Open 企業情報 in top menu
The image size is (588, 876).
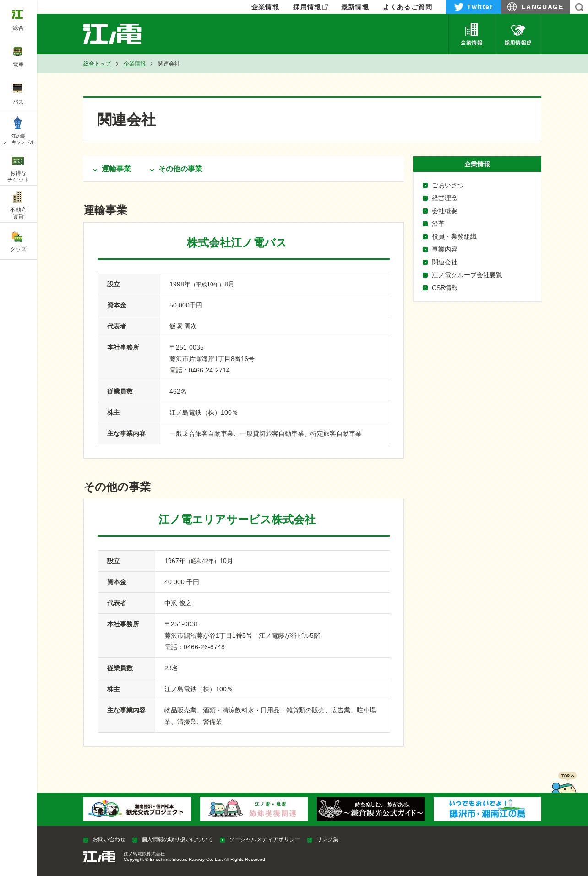265,7
